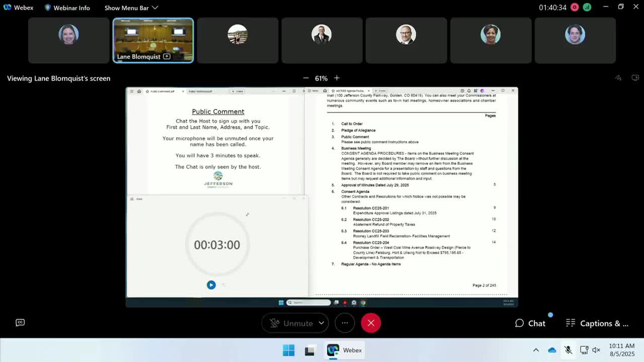Click the home icon in the agenda PDF window
This screenshot has width=644, height=362.
pyautogui.click(x=325, y=91)
